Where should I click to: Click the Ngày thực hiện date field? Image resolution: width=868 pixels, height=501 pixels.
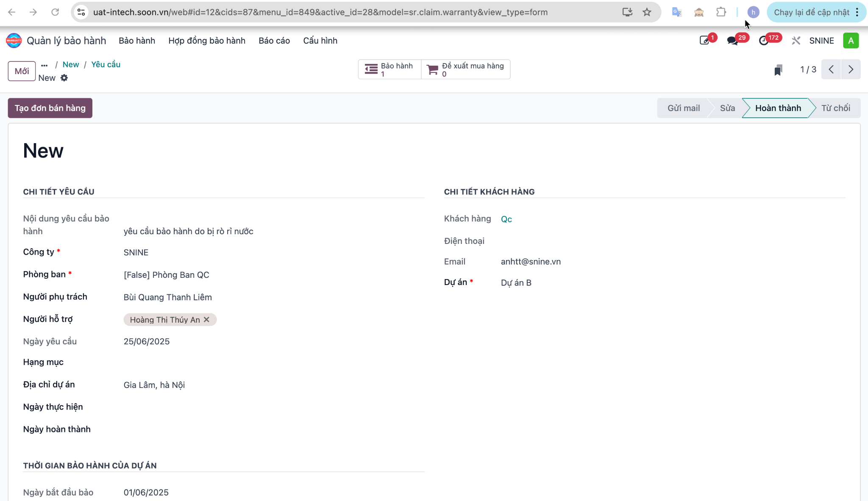(x=274, y=407)
